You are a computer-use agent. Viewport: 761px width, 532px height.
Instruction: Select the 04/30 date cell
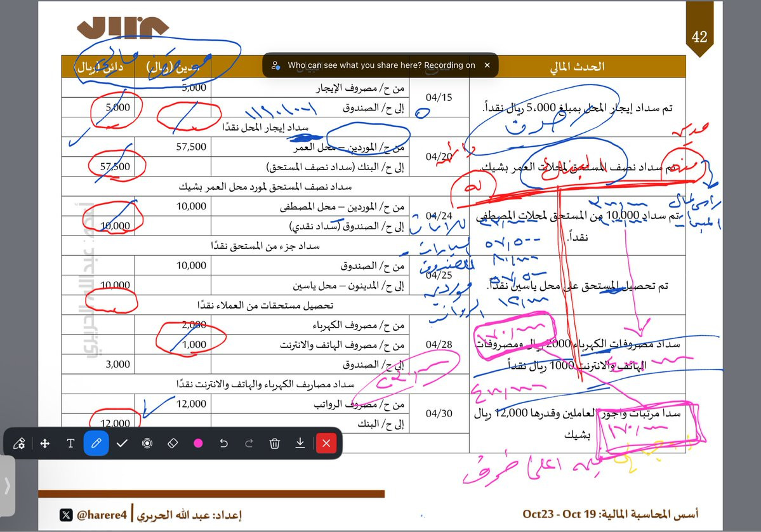[439, 413]
